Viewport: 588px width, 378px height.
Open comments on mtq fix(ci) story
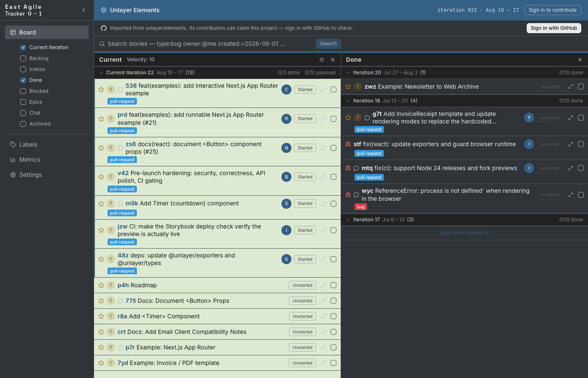pyautogui.click(x=356, y=168)
